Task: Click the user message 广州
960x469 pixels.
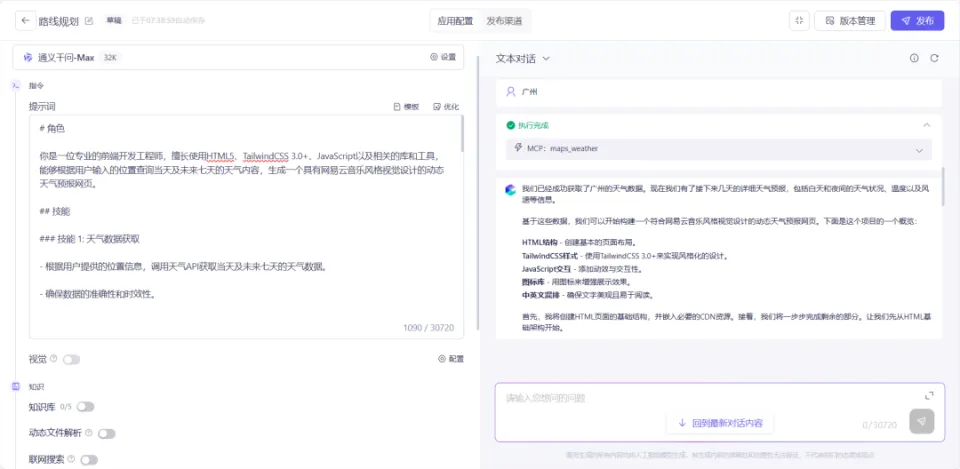Action: click(530, 92)
